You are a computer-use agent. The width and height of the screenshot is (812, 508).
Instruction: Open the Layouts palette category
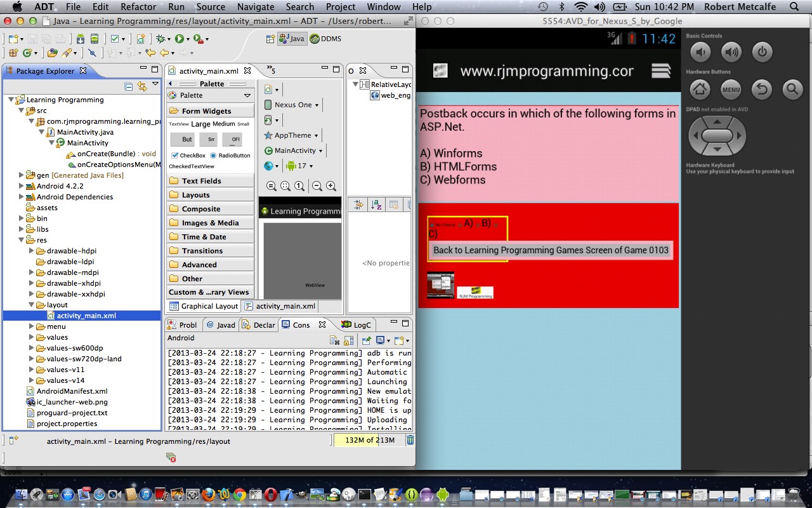[211, 195]
